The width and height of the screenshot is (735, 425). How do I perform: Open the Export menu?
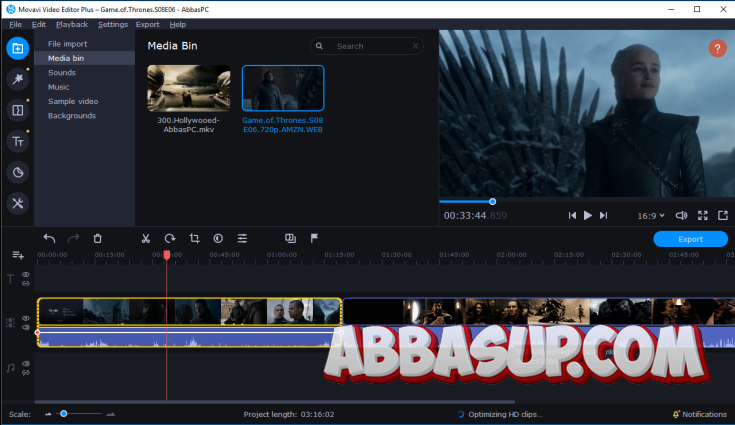tap(147, 24)
